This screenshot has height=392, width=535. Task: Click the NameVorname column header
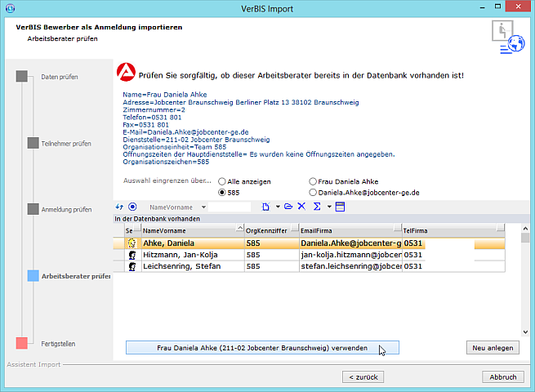point(193,231)
